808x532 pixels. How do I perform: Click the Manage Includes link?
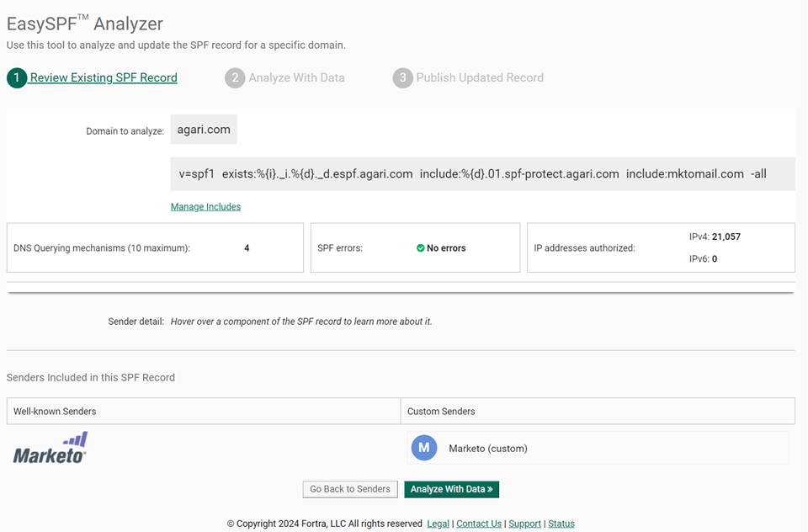coord(205,207)
